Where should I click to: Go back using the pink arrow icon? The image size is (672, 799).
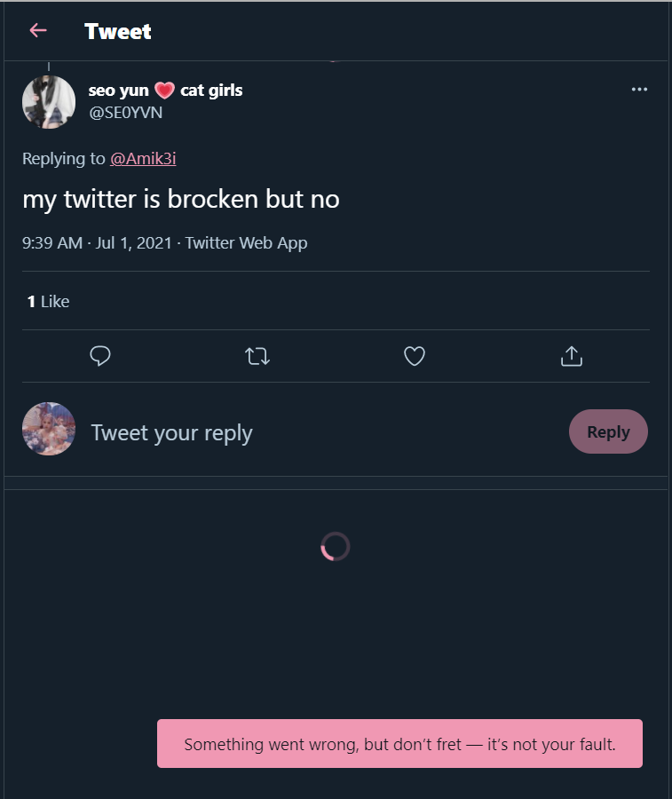[38, 30]
